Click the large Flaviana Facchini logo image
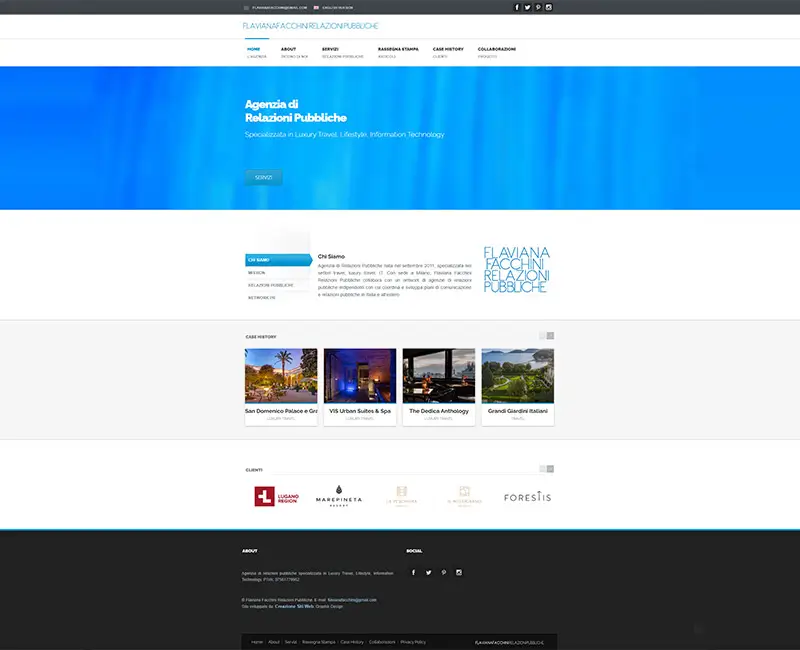Image resolution: width=800 pixels, height=650 pixels. (516, 269)
